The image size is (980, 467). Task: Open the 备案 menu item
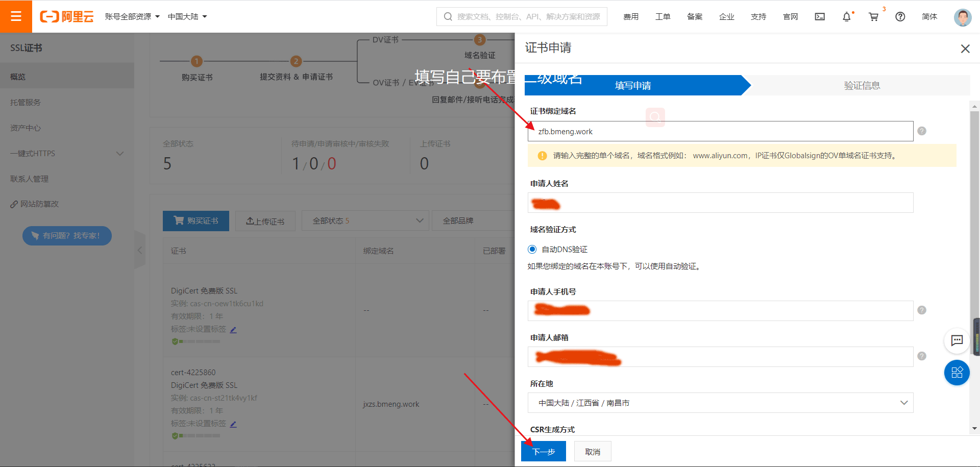pos(694,17)
